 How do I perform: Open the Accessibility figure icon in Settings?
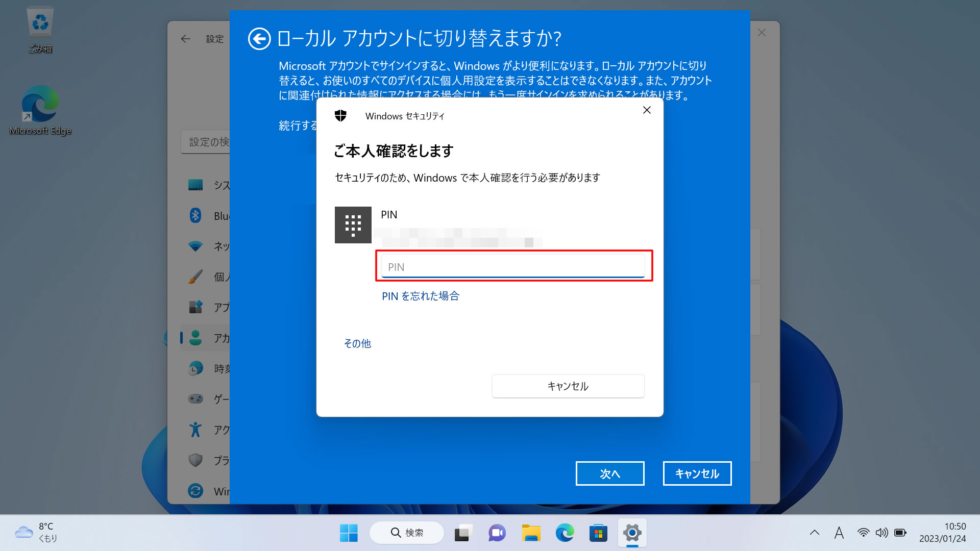tap(195, 430)
